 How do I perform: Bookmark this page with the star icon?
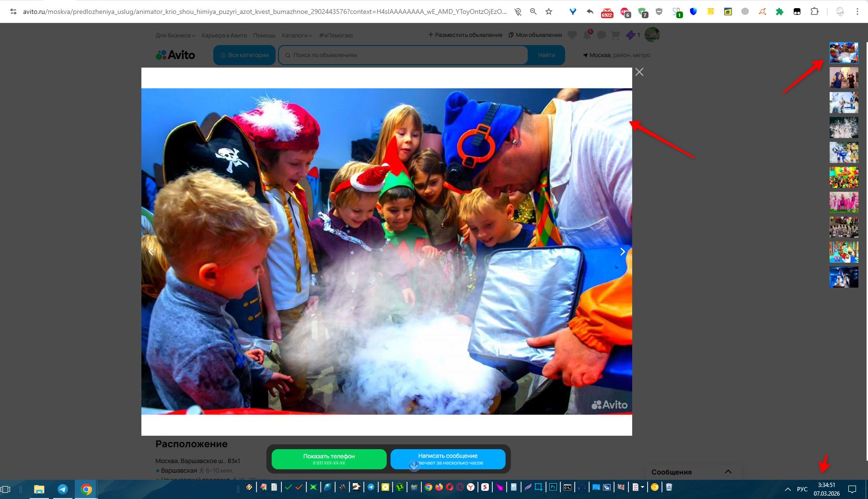coord(549,12)
